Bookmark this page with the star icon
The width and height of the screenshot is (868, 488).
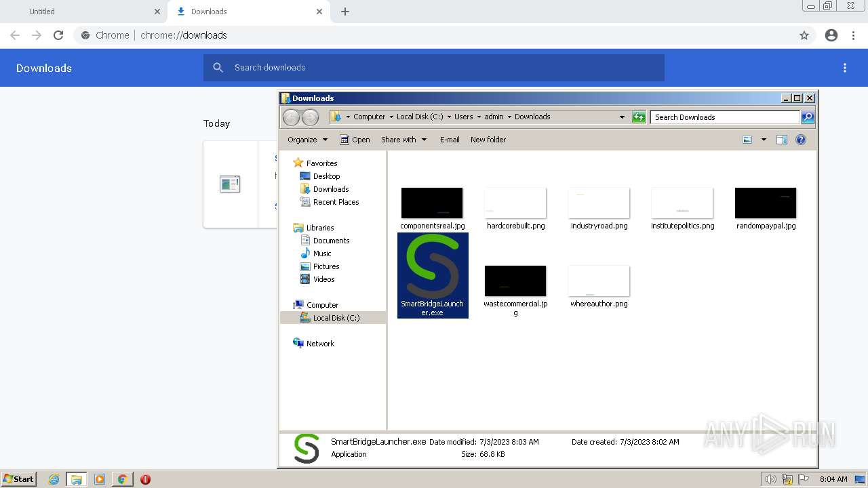pyautogui.click(x=804, y=35)
